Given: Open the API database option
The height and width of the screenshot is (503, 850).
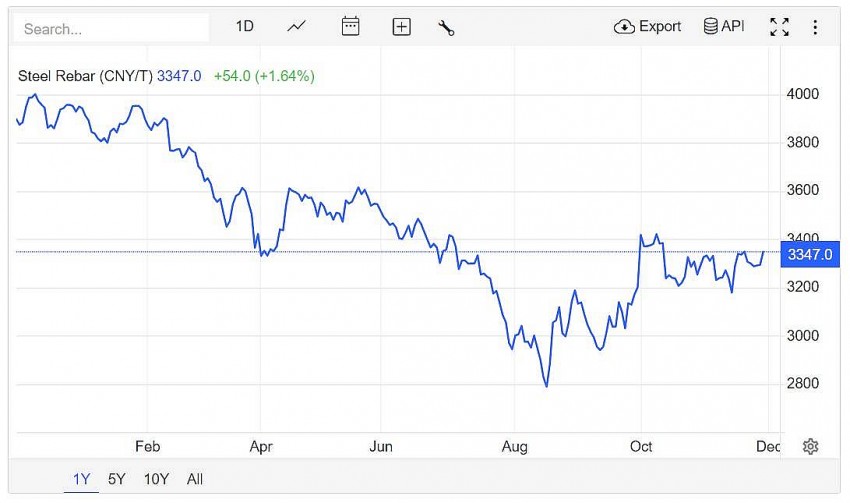Looking at the screenshot, I should (724, 27).
